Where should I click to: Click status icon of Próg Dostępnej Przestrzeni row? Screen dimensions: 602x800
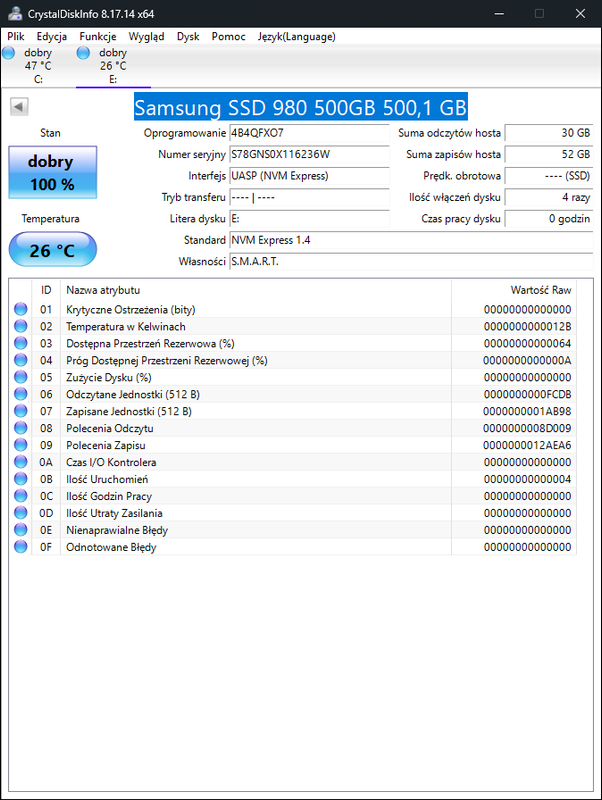click(x=20, y=360)
